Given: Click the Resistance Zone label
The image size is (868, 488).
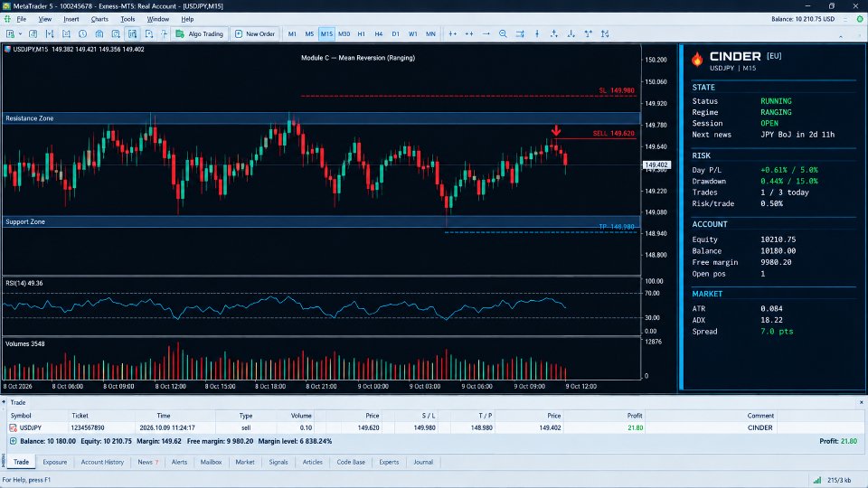Looking at the screenshot, I should pyautogui.click(x=29, y=118).
